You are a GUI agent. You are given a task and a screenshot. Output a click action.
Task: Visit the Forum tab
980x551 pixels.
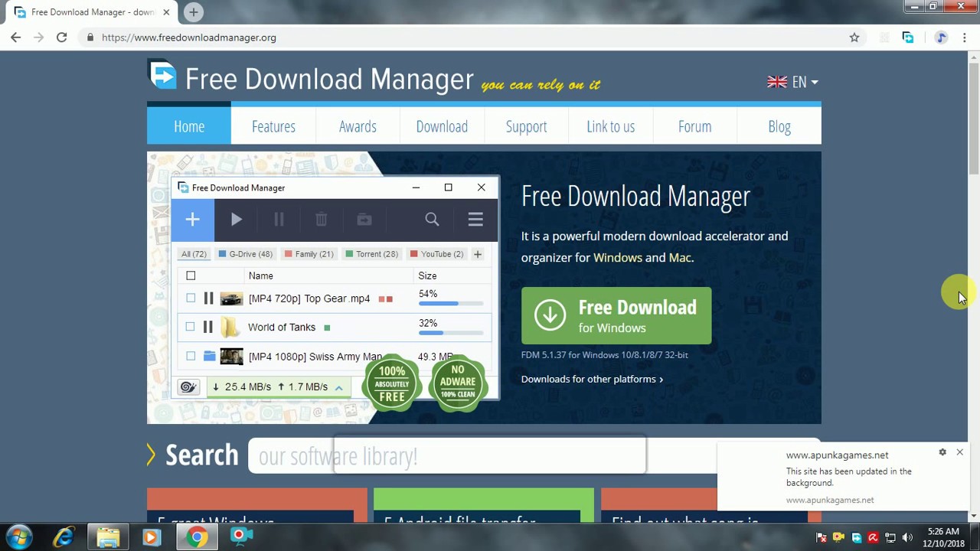click(x=694, y=126)
